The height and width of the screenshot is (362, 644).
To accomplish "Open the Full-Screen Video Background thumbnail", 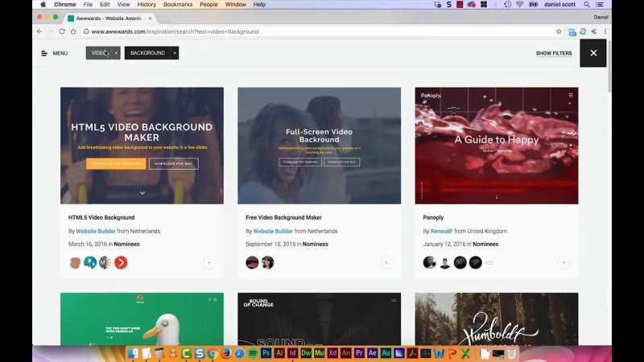I will (319, 146).
